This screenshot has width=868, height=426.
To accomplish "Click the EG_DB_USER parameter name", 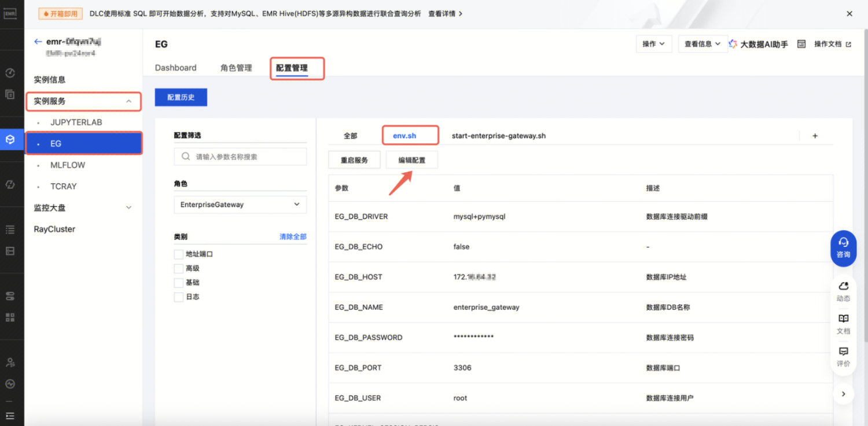I will (359, 398).
